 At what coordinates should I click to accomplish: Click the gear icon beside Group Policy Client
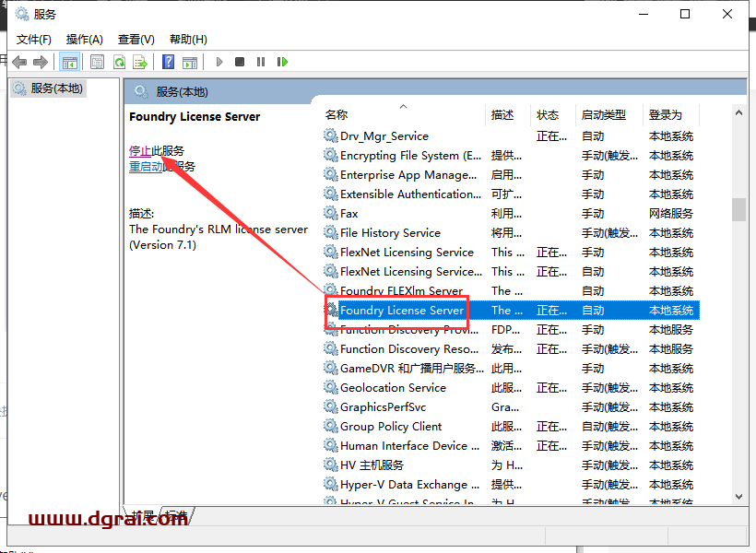330,426
